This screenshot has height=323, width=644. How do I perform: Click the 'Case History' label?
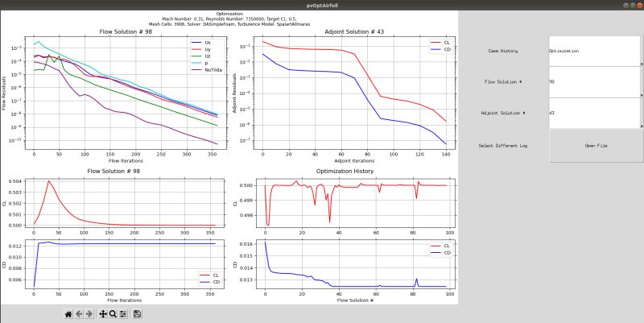pyautogui.click(x=502, y=51)
